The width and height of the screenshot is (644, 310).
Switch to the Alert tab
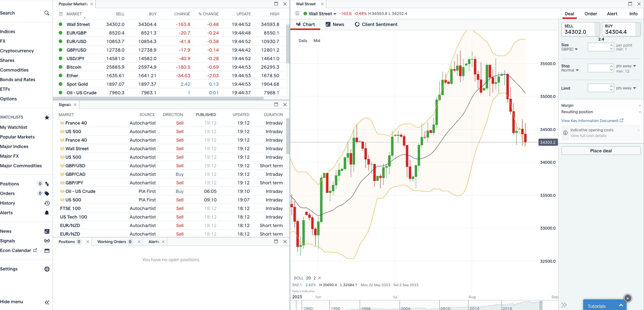click(612, 14)
